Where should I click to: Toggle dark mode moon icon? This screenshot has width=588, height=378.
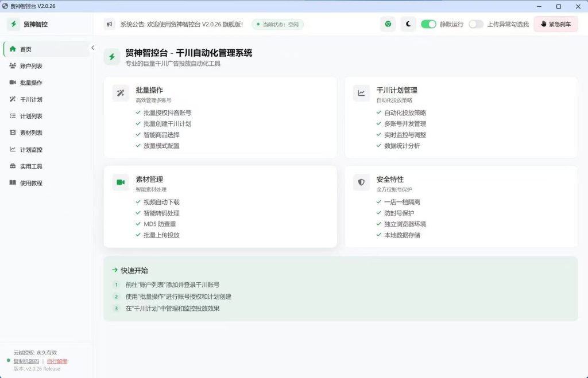408,24
